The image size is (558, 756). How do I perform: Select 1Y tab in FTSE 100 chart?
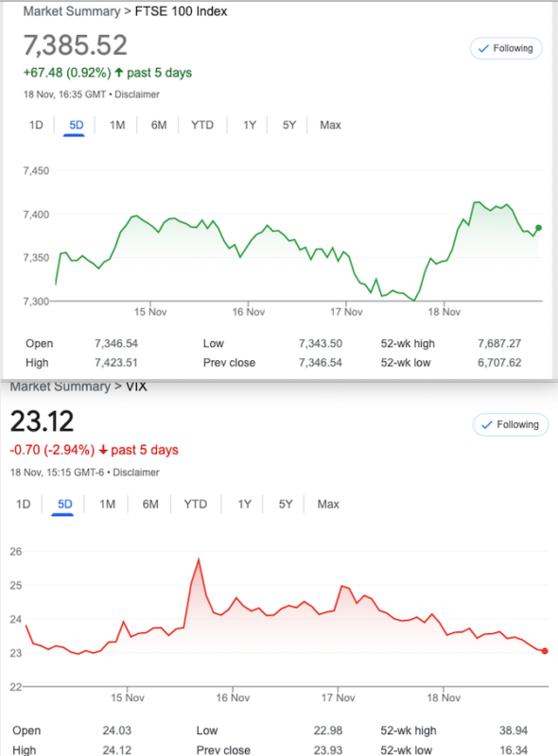coord(250,126)
